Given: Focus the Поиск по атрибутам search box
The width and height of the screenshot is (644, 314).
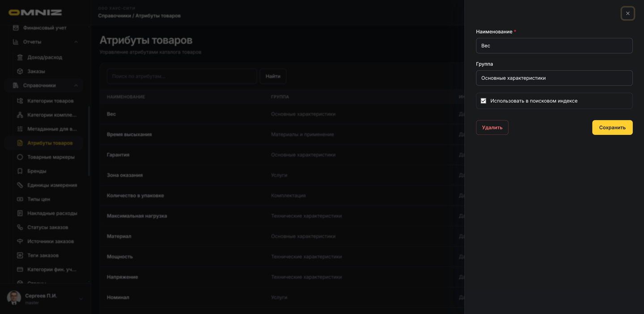Looking at the screenshot, I should 182,76.
